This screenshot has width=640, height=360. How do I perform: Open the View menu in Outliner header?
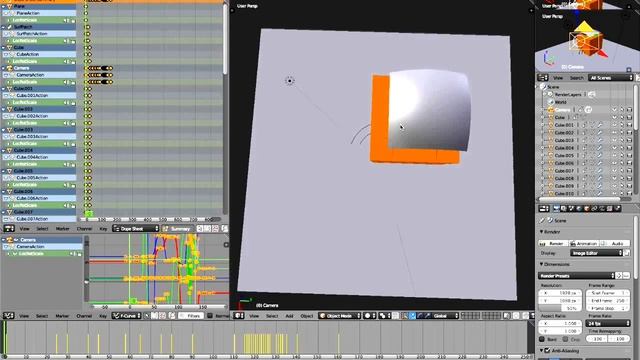(558, 78)
